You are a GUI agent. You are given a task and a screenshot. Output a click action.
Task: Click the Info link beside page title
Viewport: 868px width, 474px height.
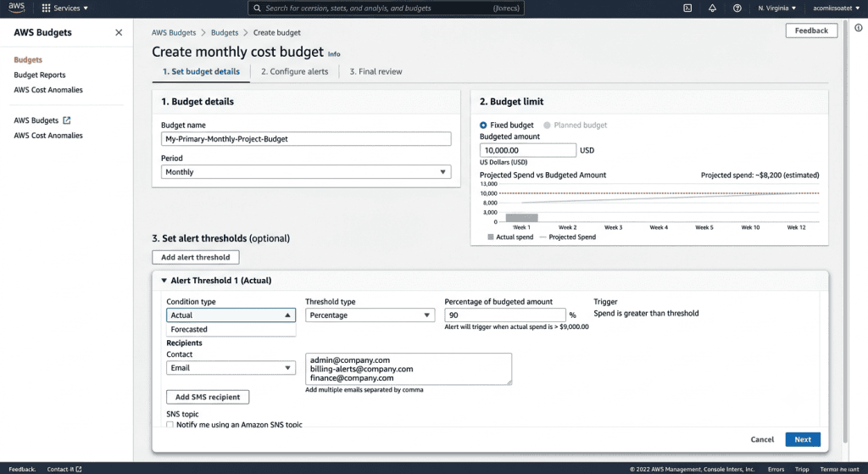pos(334,54)
